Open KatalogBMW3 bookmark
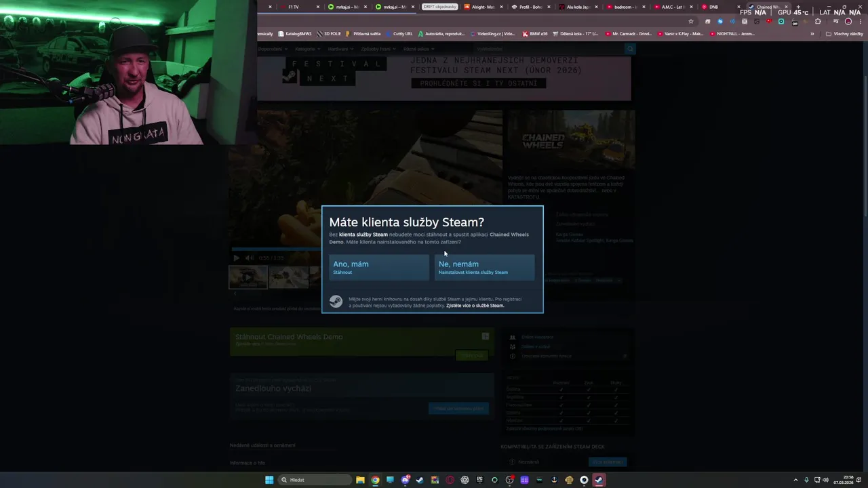Image resolution: width=868 pixels, height=488 pixels. [294, 33]
